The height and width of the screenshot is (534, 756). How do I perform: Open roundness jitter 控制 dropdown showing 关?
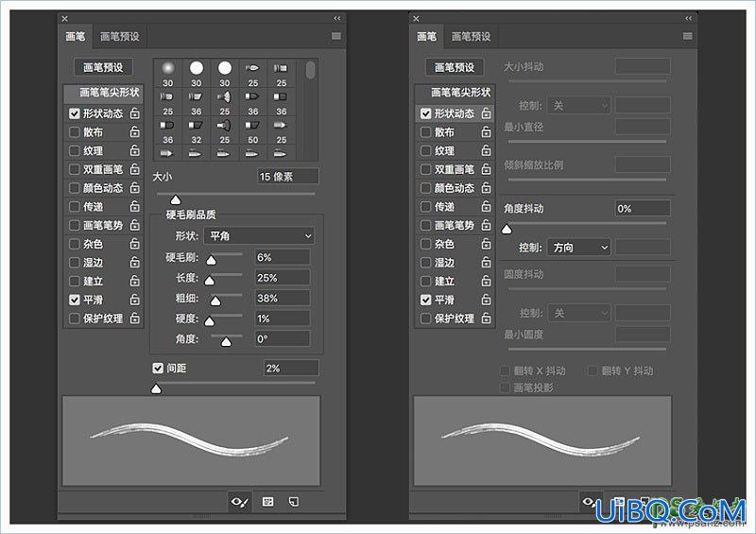578,313
